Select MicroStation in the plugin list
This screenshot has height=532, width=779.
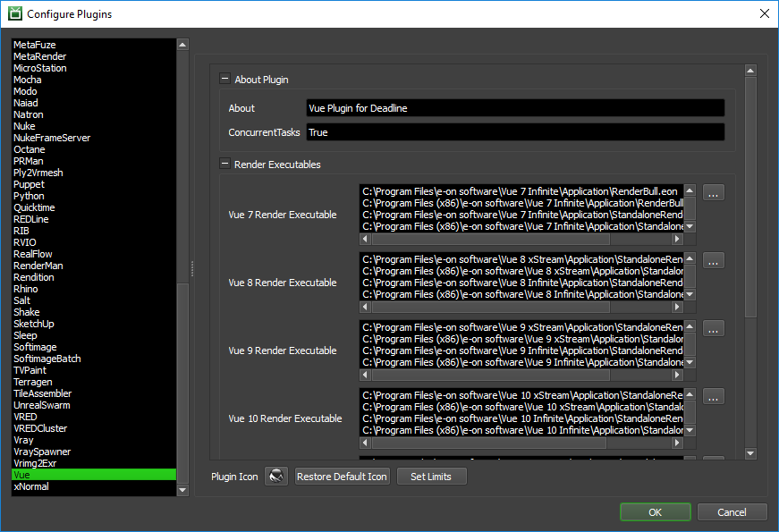94,68
